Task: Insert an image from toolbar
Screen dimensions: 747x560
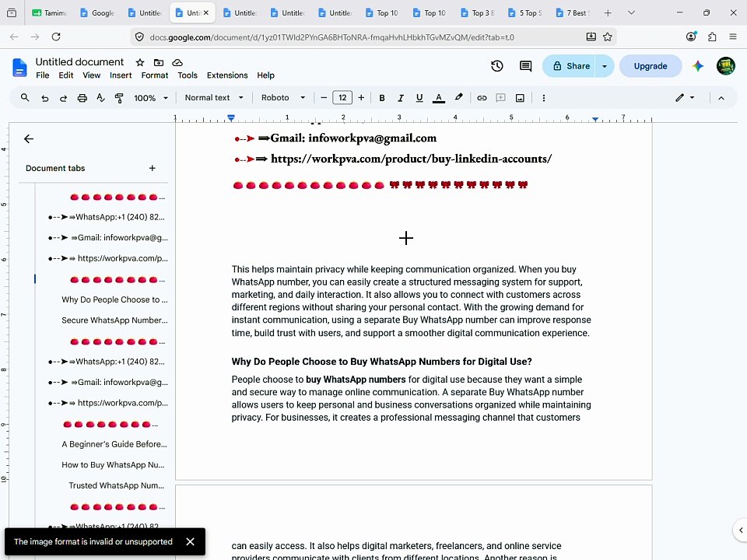Action: 520,98
